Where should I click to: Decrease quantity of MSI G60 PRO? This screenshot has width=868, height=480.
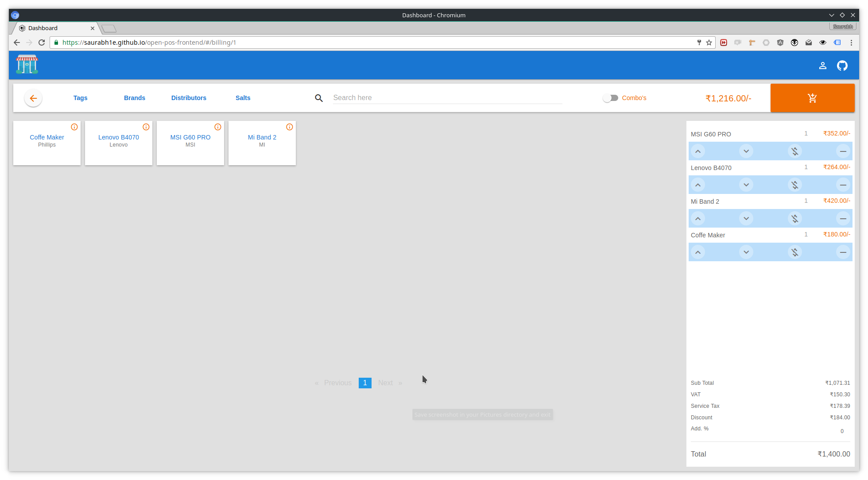tap(746, 151)
